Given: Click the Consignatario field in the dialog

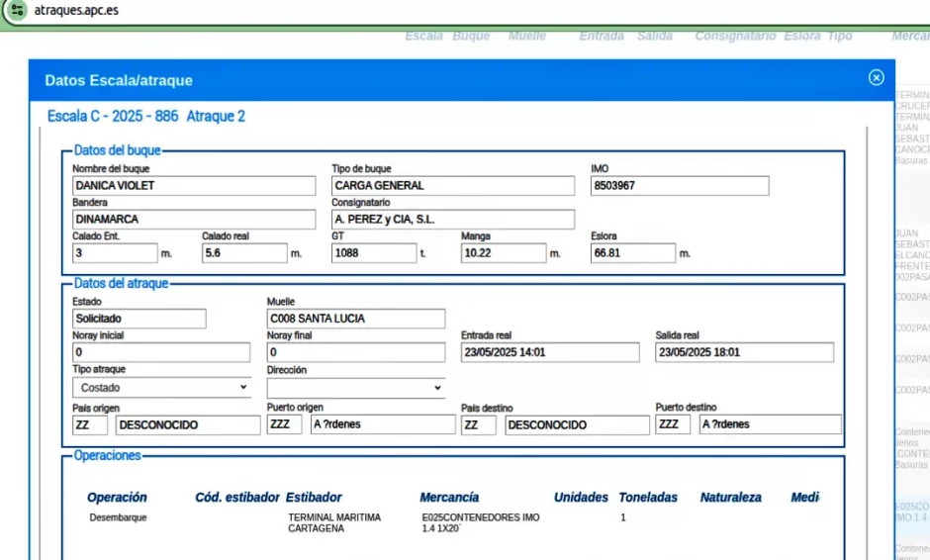Looking at the screenshot, I should (x=452, y=220).
